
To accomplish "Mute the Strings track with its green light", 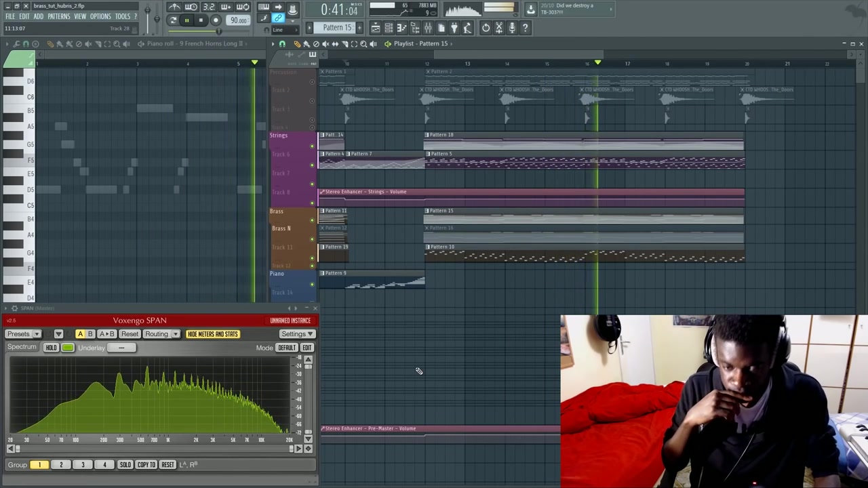I will tap(312, 145).
